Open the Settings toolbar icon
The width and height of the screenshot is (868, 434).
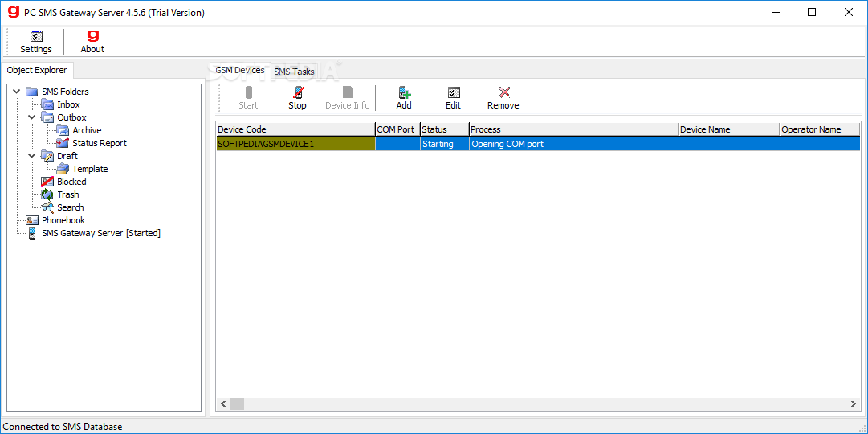click(x=36, y=37)
